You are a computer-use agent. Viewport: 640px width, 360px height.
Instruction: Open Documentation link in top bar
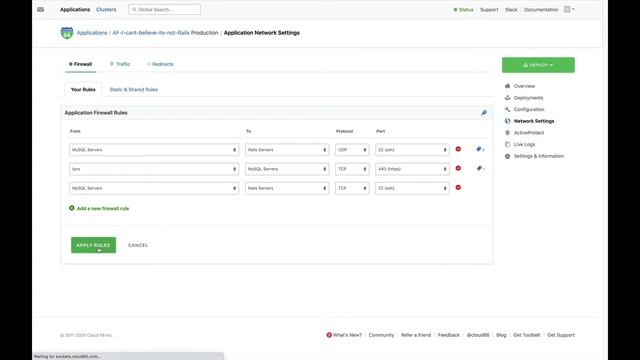[541, 9]
